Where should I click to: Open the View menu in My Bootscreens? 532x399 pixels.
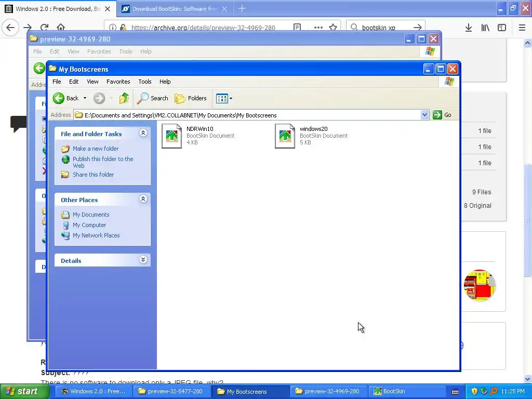[x=92, y=82]
